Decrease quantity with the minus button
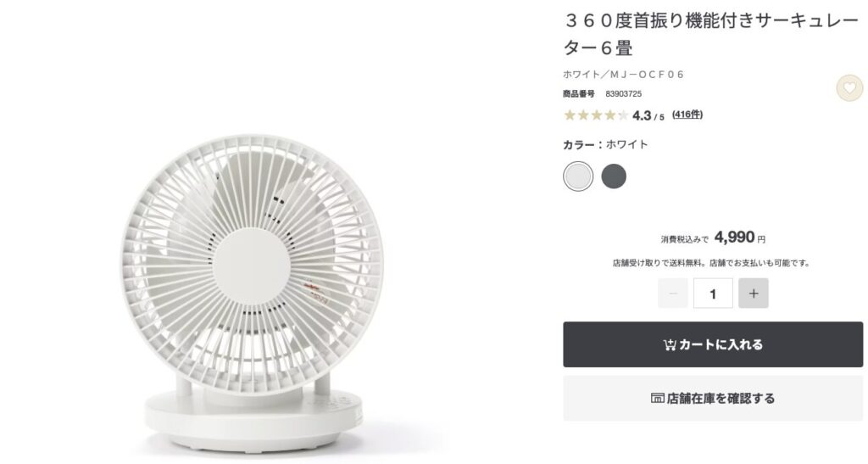The width and height of the screenshot is (868, 464). pos(672,293)
